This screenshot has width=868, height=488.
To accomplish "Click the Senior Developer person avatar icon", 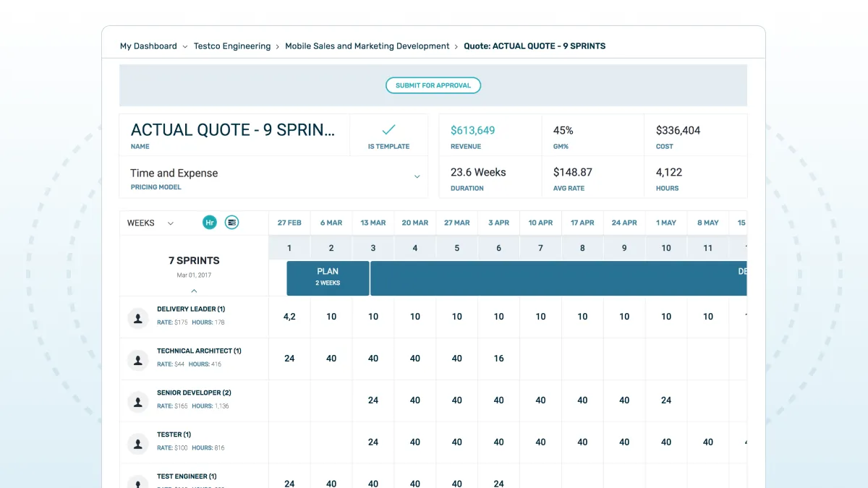I will click(138, 402).
